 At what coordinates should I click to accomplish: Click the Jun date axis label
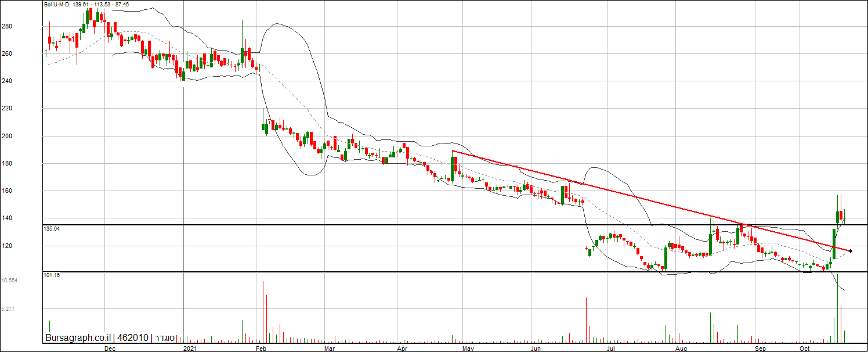[x=536, y=349]
